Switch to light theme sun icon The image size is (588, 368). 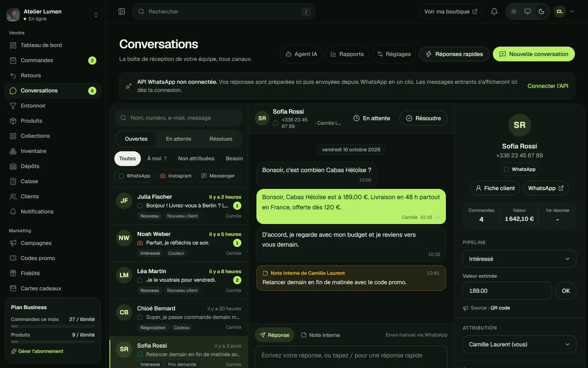514,11
